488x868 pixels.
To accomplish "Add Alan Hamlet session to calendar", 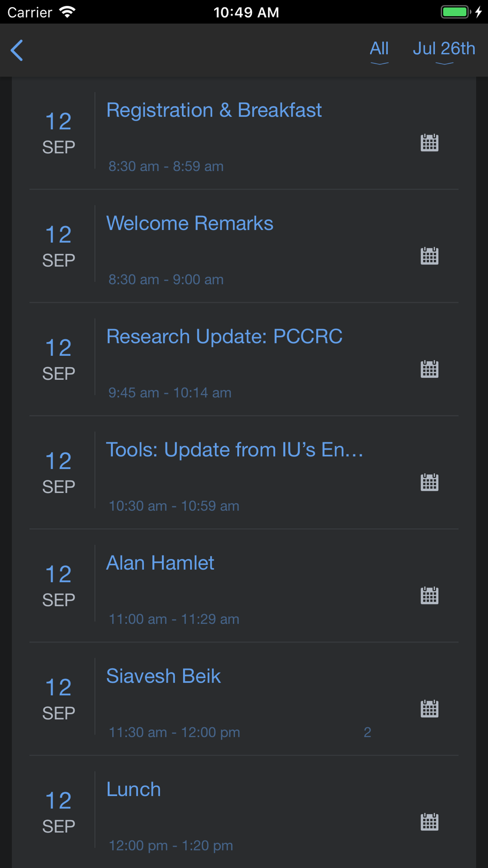I will pos(429,596).
